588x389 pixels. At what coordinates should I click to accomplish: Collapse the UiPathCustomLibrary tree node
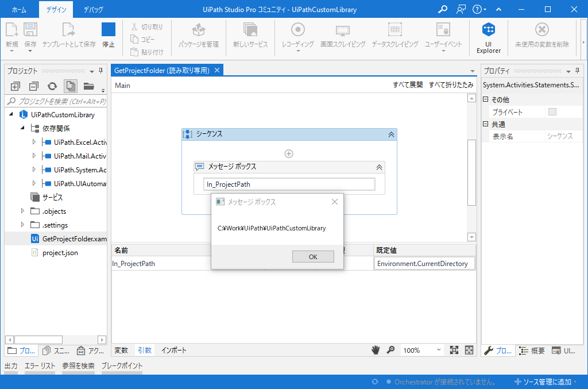(11, 114)
